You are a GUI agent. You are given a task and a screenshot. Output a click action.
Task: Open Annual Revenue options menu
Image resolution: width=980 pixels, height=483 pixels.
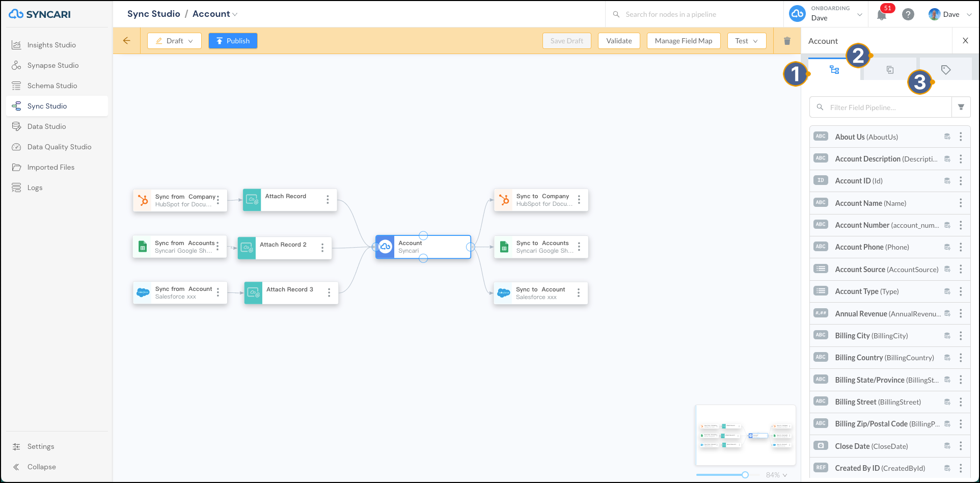tap(961, 313)
